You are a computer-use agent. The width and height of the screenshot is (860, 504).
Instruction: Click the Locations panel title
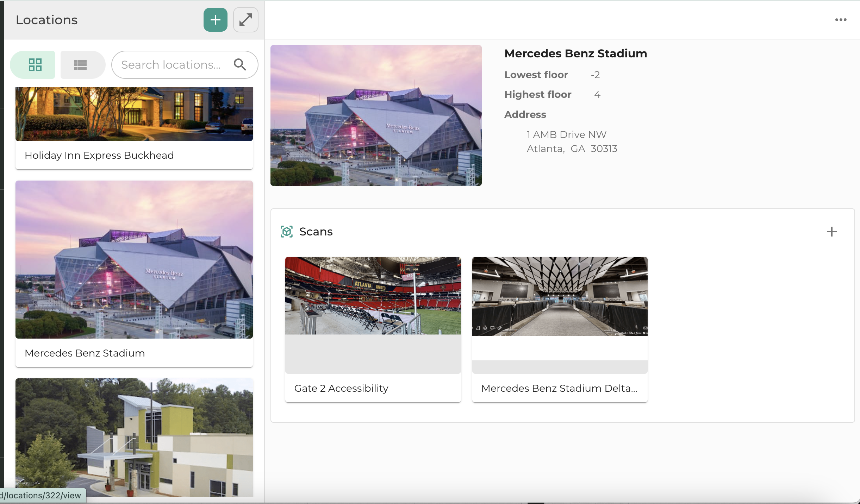pyautogui.click(x=46, y=20)
